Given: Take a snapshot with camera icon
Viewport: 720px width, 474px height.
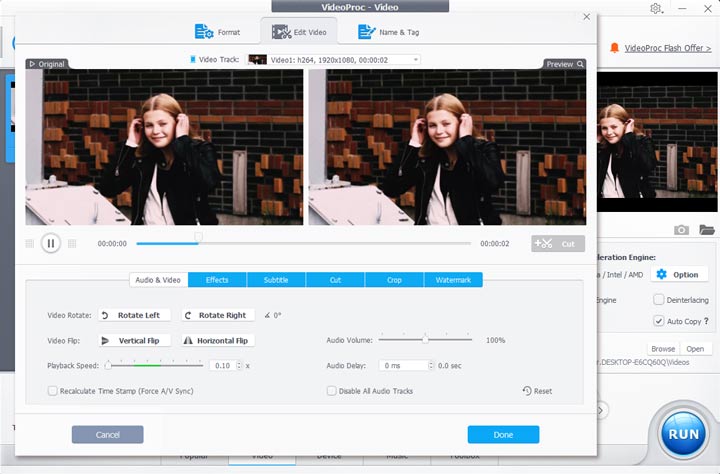Looking at the screenshot, I should click(x=681, y=230).
